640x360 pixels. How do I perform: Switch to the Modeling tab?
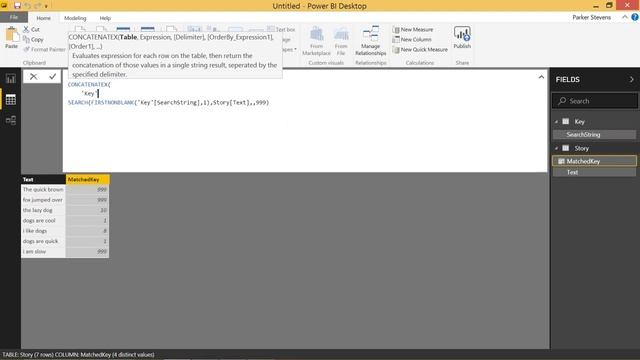tap(75, 18)
